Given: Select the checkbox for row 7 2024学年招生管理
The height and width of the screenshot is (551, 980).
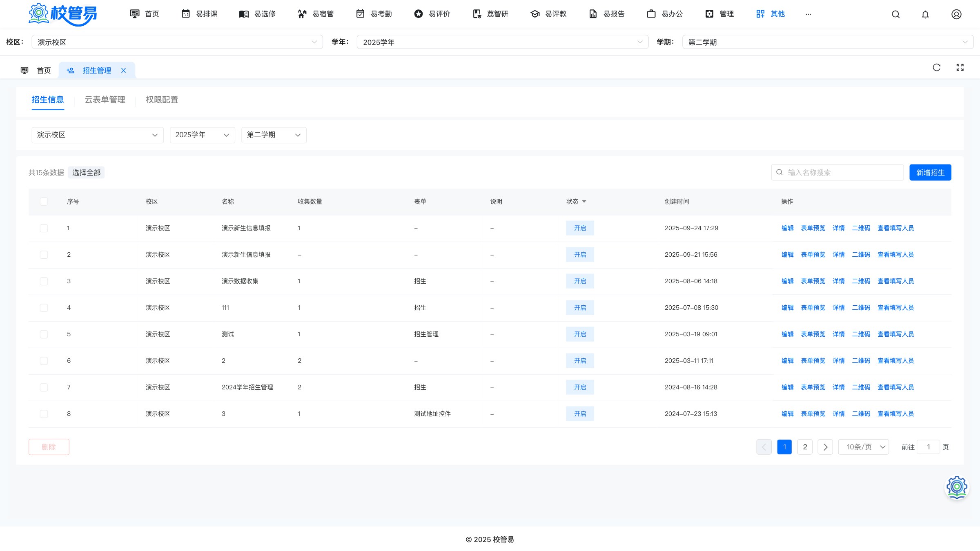Looking at the screenshot, I should [44, 387].
